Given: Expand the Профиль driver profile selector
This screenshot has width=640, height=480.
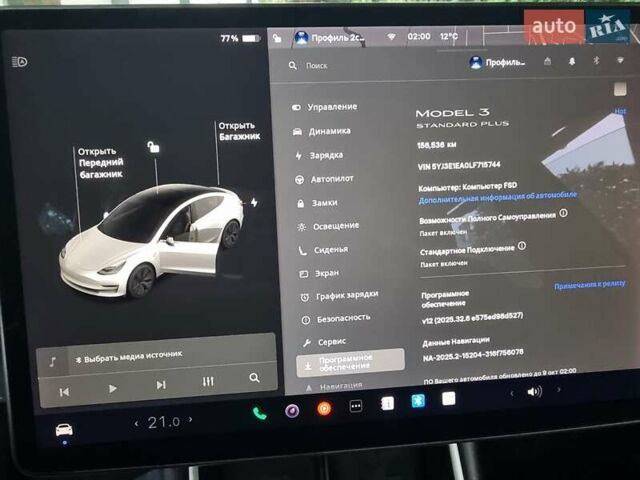Looking at the screenshot, I should point(497,62).
